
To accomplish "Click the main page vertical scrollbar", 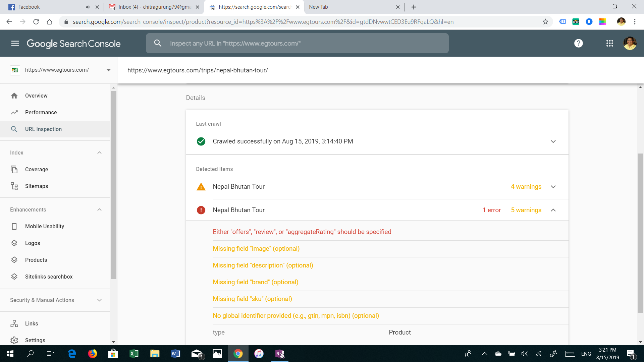I will [640, 233].
